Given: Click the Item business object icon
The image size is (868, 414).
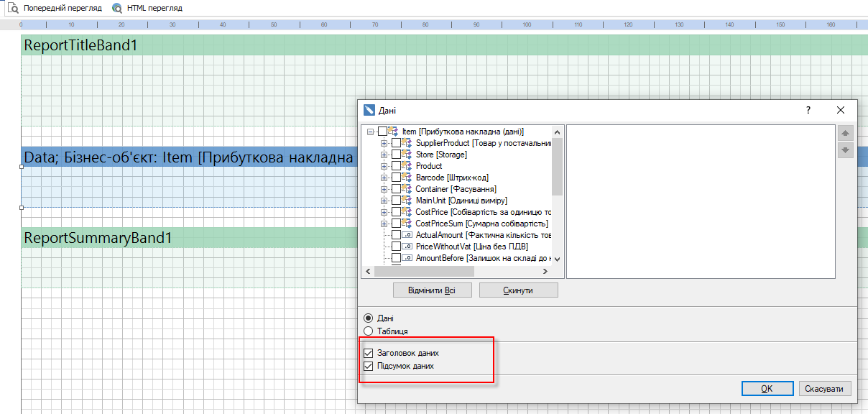Looking at the screenshot, I should point(393,132).
